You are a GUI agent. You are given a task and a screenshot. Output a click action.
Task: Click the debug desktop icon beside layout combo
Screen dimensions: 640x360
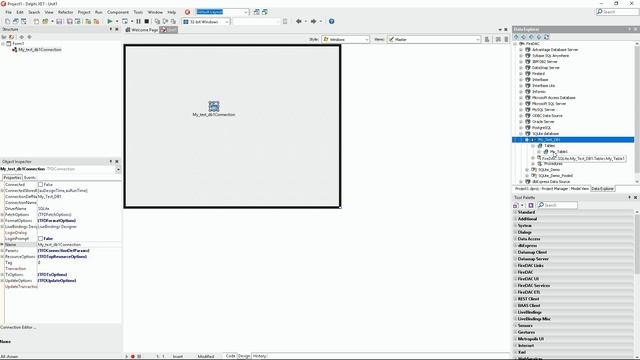pos(264,12)
